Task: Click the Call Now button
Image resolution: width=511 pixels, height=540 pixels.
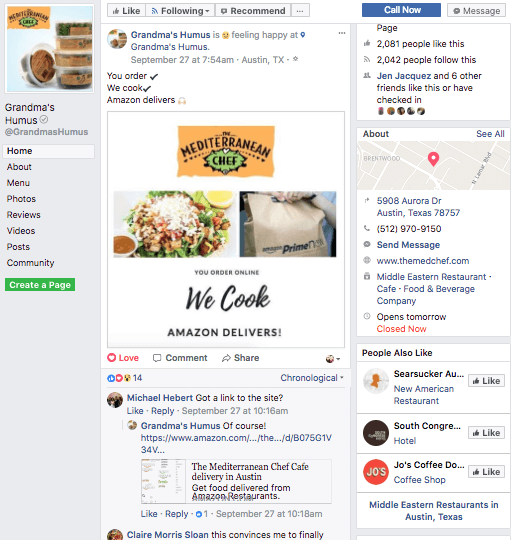Action: [x=401, y=10]
